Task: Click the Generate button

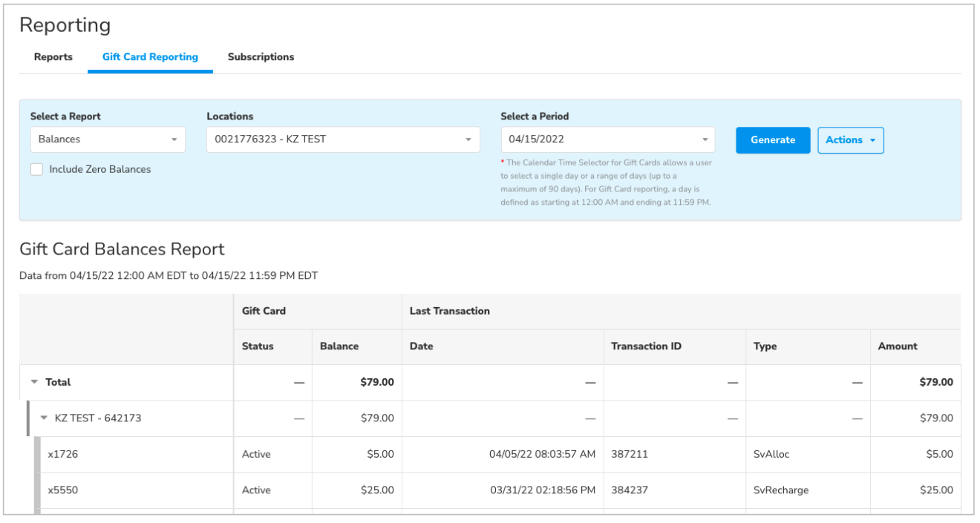Action: 773,139
